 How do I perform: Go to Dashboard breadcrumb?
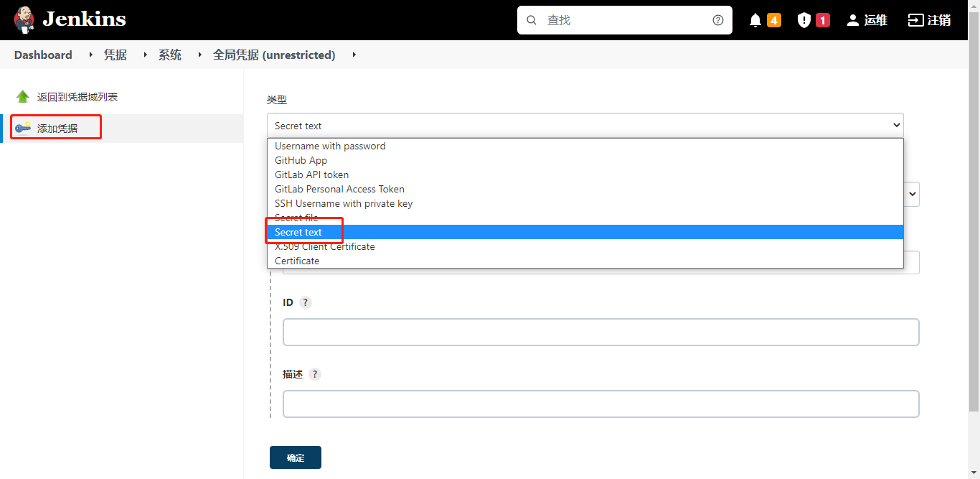click(43, 55)
